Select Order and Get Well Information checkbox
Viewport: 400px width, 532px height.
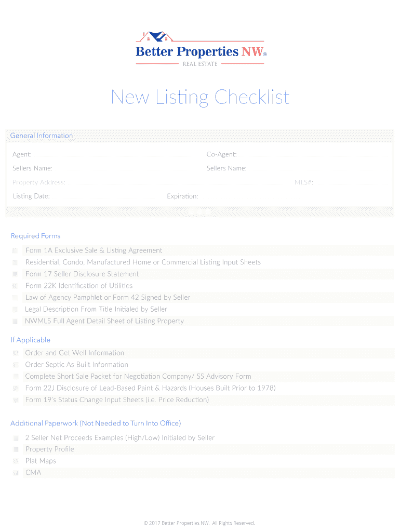point(16,353)
